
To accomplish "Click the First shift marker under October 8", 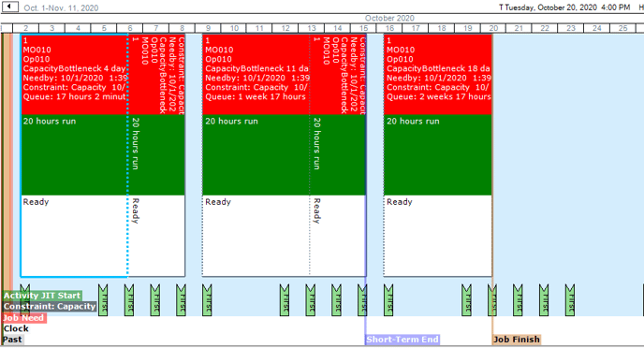I will (182, 300).
